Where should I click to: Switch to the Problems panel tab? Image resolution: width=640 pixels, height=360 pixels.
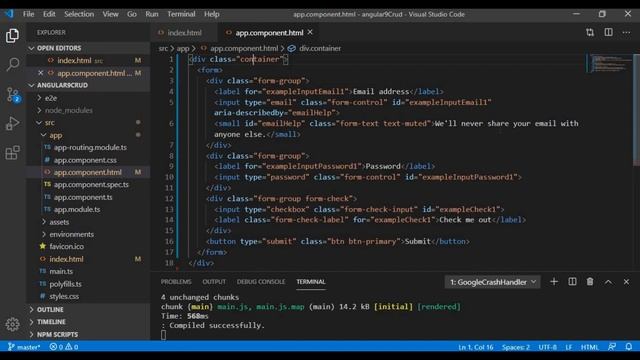tap(176, 282)
